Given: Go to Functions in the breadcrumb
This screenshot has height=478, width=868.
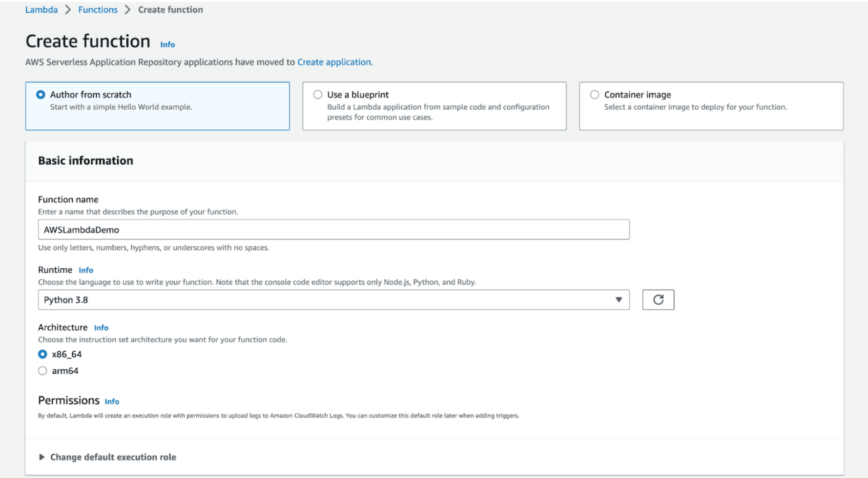Looking at the screenshot, I should (98, 10).
